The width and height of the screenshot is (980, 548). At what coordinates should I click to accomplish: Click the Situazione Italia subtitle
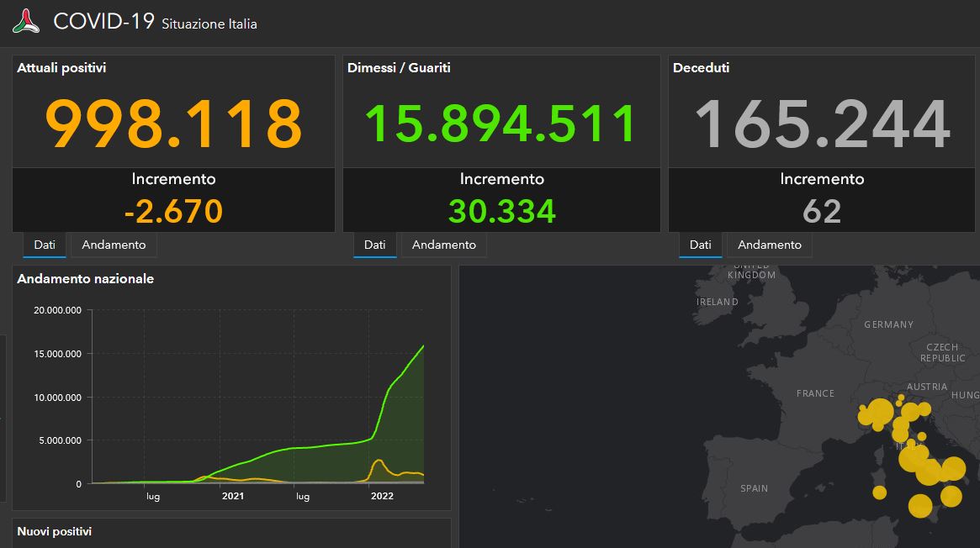(x=209, y=24)
